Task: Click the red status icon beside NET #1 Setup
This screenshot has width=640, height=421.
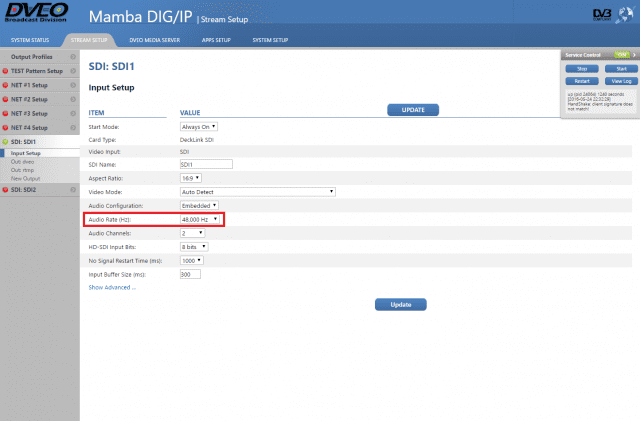Action: [x=5, y=85]
